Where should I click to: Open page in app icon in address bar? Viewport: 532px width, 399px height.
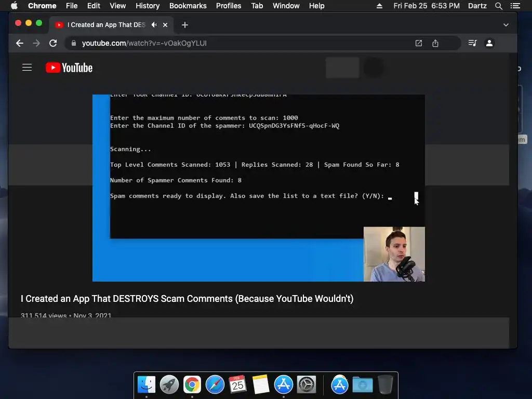419,43
